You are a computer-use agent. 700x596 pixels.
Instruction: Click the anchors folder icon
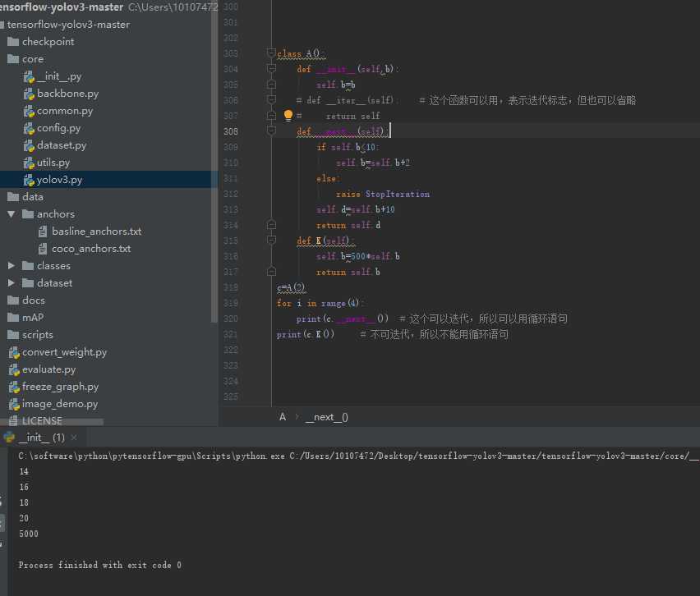28,213
